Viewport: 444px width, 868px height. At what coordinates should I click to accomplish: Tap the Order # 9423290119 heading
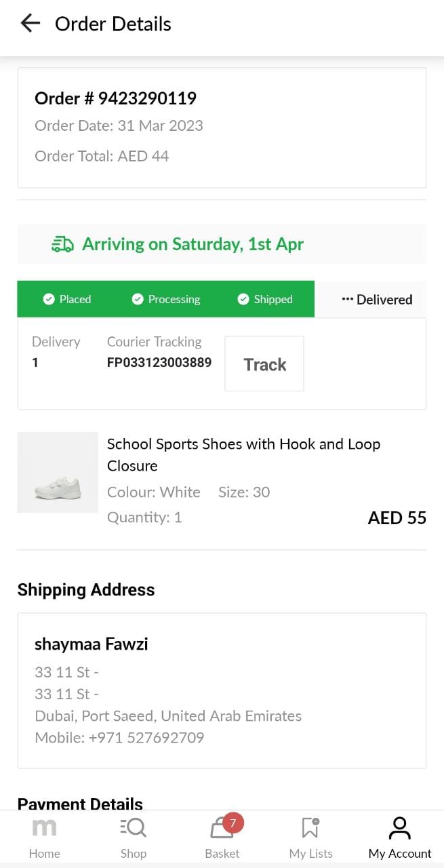115,98
